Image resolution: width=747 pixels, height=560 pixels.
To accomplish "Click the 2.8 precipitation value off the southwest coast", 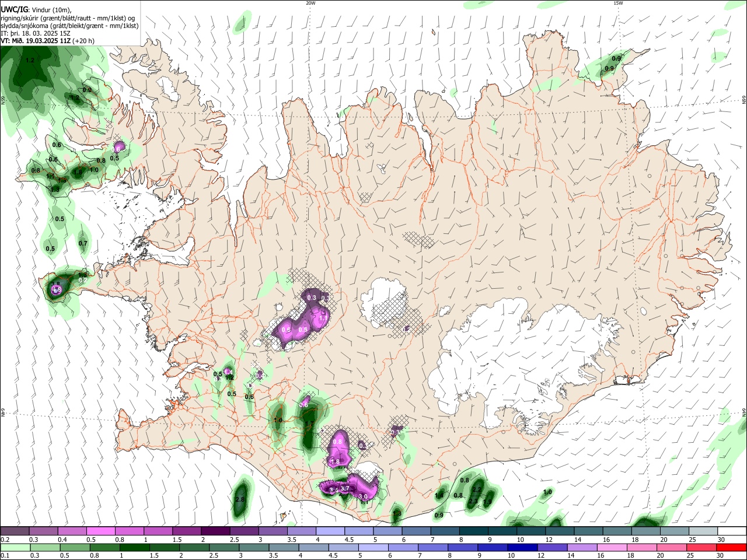I will point(240,500).
